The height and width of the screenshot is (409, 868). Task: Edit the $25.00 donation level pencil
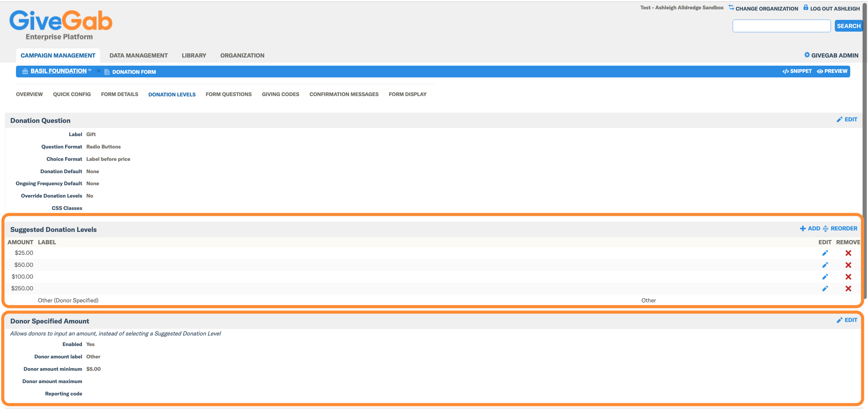point(825,253)
